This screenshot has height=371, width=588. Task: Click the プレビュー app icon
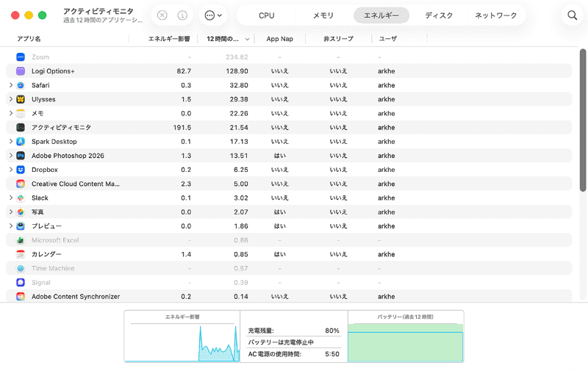point(21,226)
